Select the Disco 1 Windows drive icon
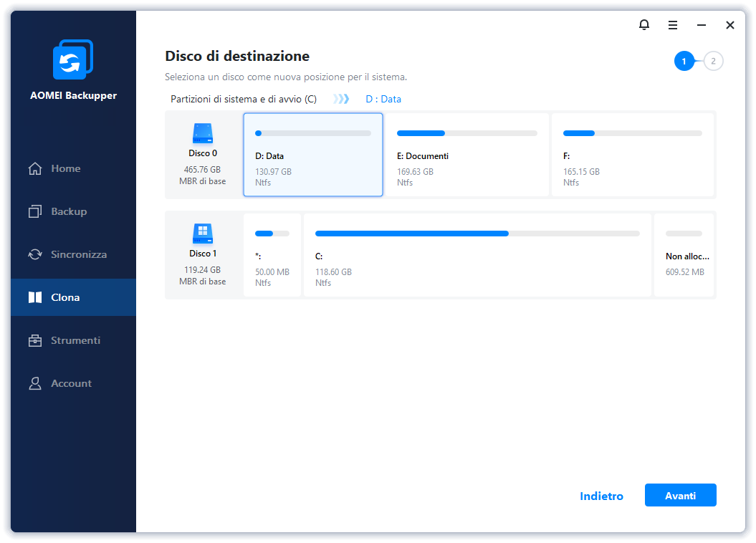Screen dimensions: 756x543 click(203, 234)
